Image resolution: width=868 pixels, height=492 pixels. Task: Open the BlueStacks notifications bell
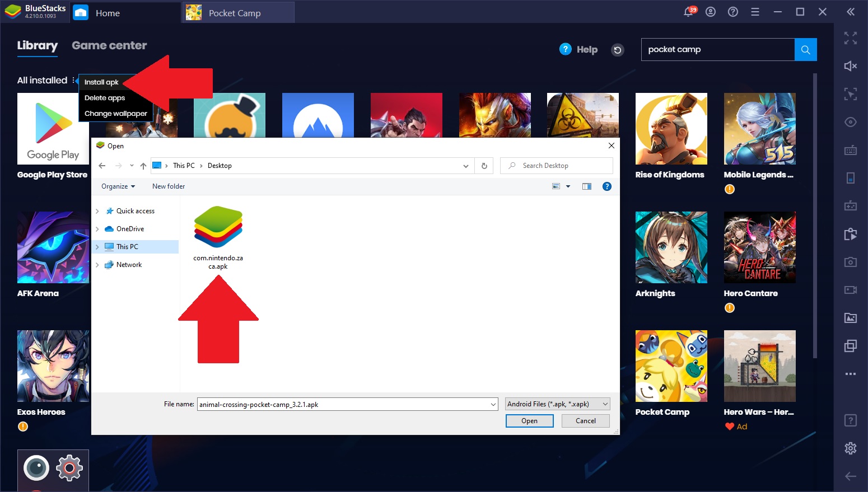[x=689, y=12]
